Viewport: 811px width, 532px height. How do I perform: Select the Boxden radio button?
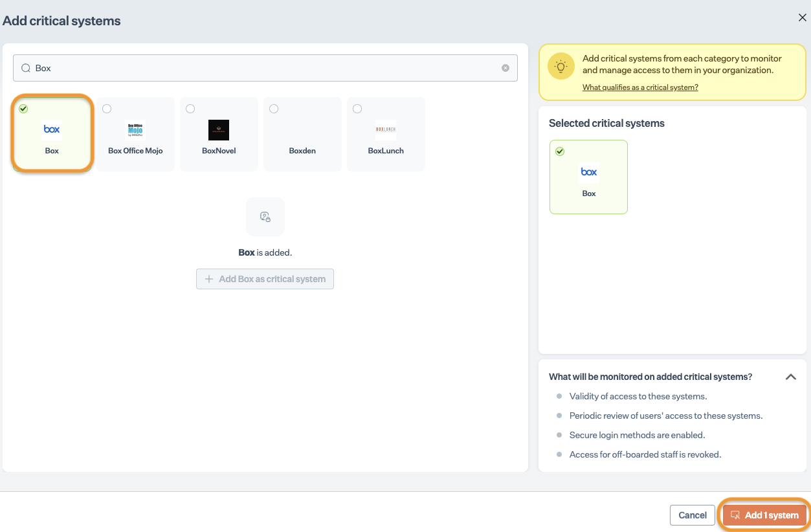[x=274, y=109]
